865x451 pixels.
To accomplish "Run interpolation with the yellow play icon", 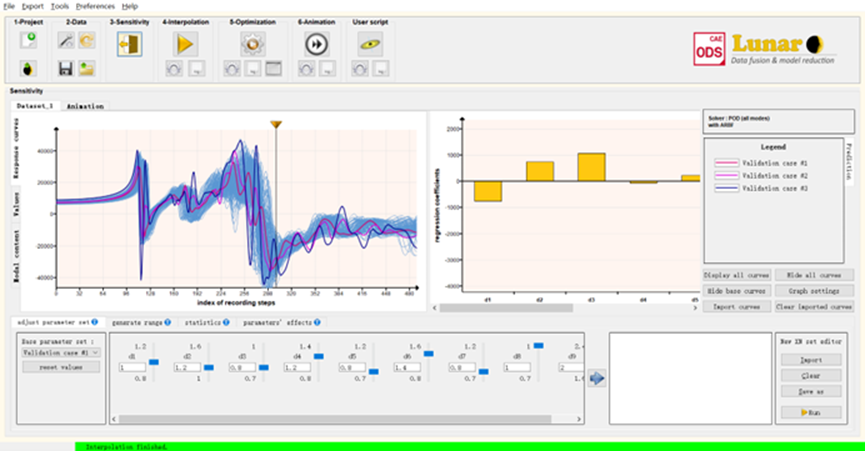I will point(185,44).
